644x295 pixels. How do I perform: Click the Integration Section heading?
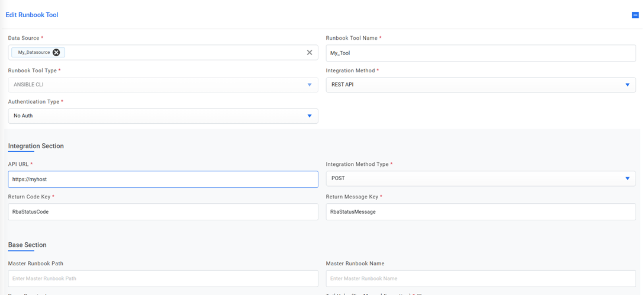pyautogui.click(x=36, y=146)
